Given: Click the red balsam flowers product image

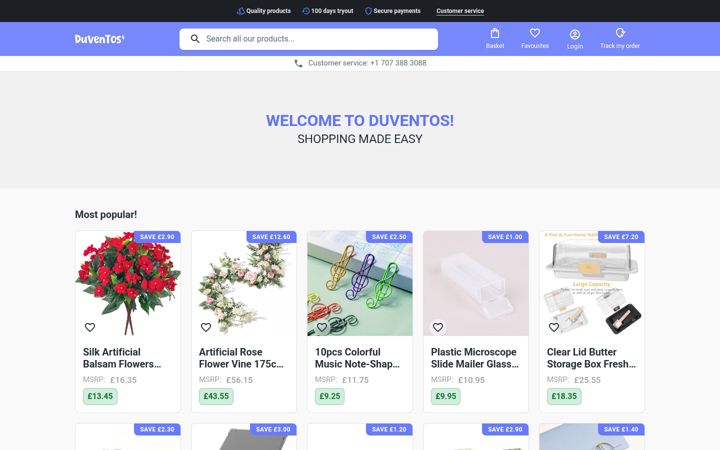Looking at the screenshot, I should (x=128, y=283).
